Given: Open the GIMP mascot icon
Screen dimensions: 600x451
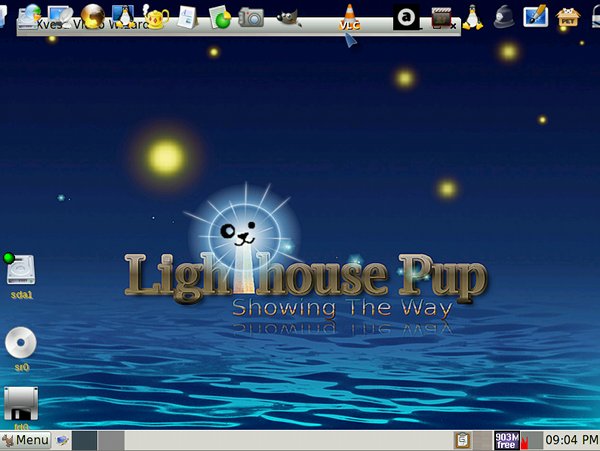Looking at the screenshot, I should (x=288, y=18).
